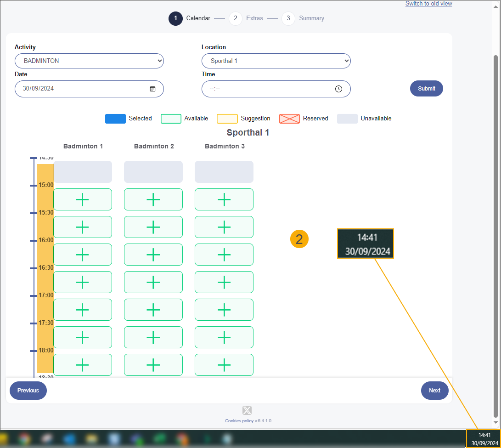Select Badminton 3 slot at 16:00

click(x=224, y=255)
